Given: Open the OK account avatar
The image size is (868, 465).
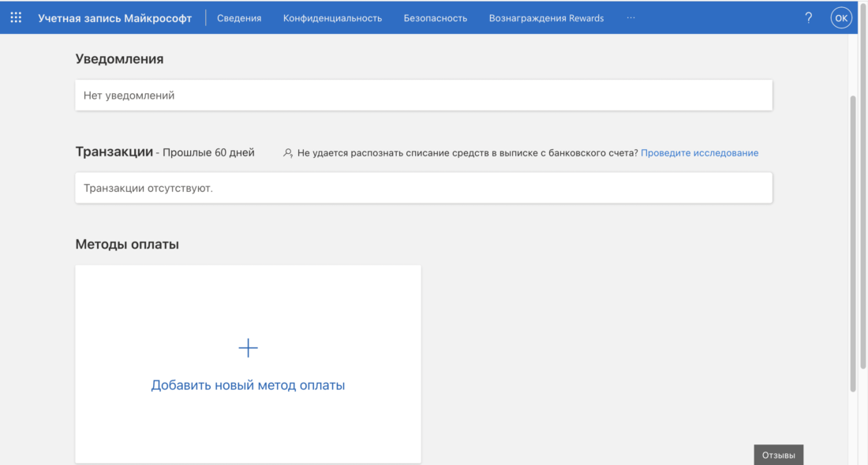Looking at the screenshot, I should point(840,17).
